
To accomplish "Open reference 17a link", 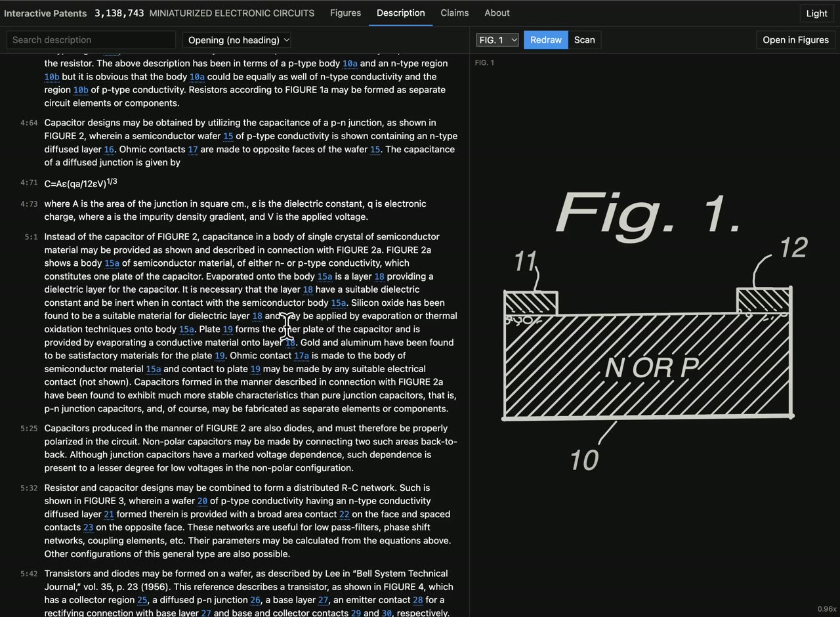I will 301,356.
